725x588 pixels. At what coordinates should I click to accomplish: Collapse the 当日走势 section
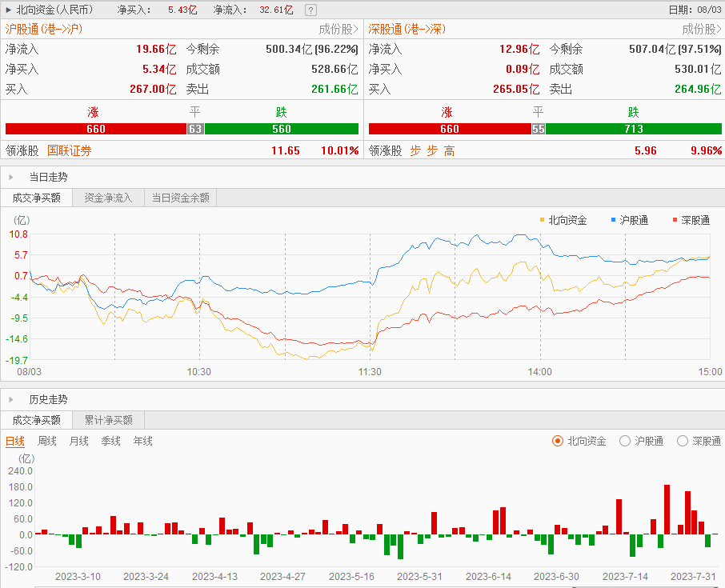pyautogui.click(x=10, y=177)
